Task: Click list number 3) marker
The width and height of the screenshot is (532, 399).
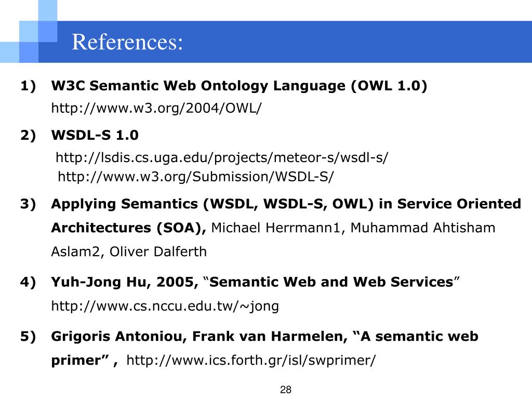Action: click(28, 204)
